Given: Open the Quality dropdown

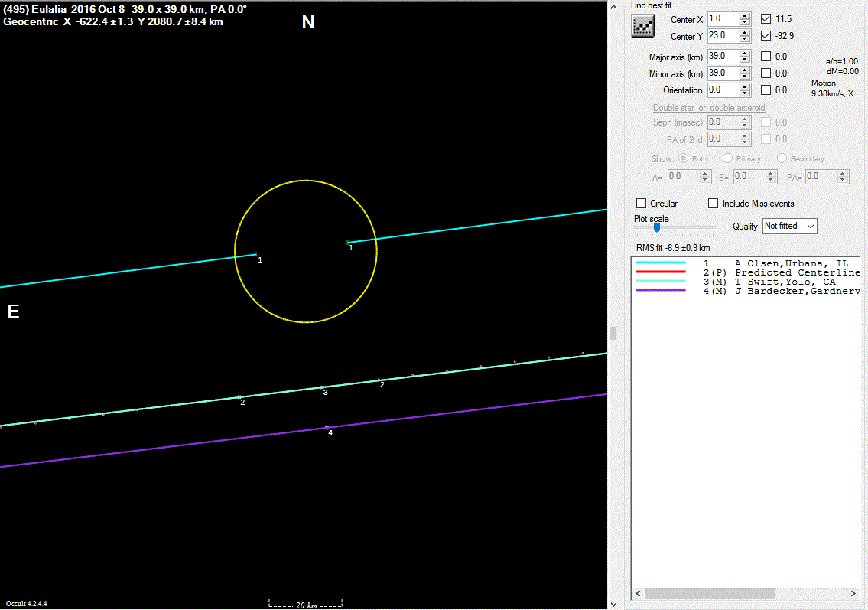Looking at the screenshot, I should pyautogui.click(x=789, y=226).
